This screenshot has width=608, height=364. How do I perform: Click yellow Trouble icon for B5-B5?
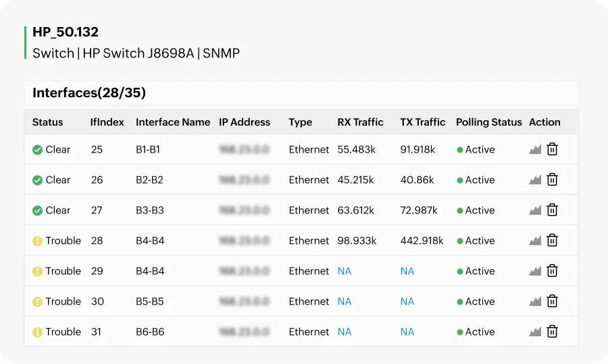coord(37,302)
